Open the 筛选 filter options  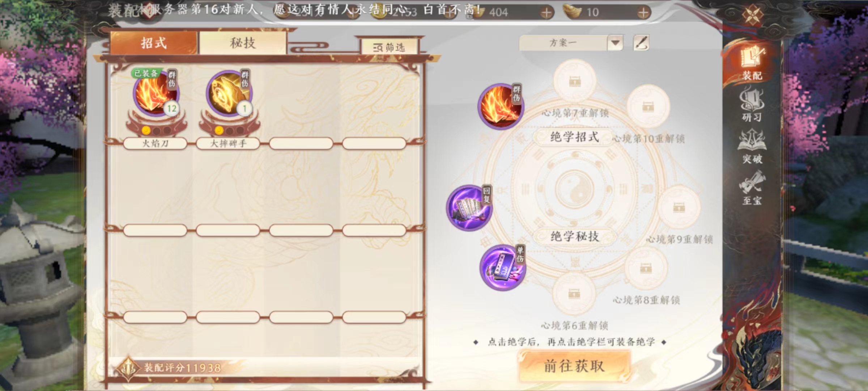tap(390, 47)
